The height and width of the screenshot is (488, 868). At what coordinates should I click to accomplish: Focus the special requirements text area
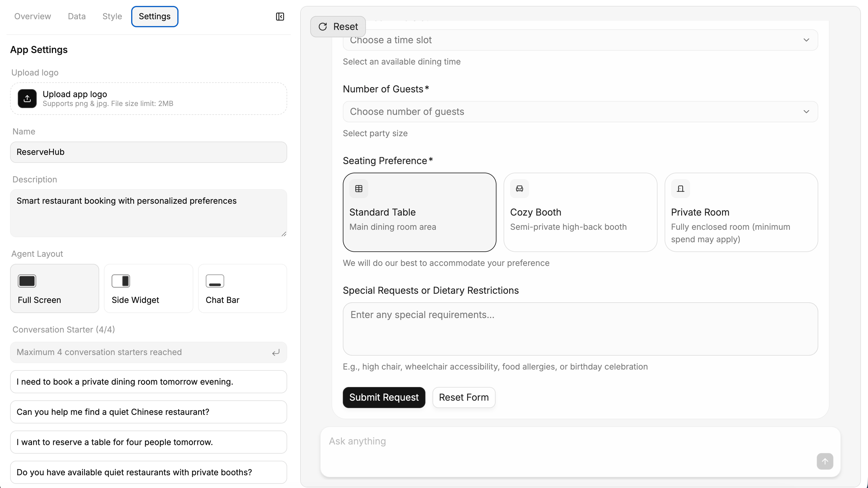580,329
